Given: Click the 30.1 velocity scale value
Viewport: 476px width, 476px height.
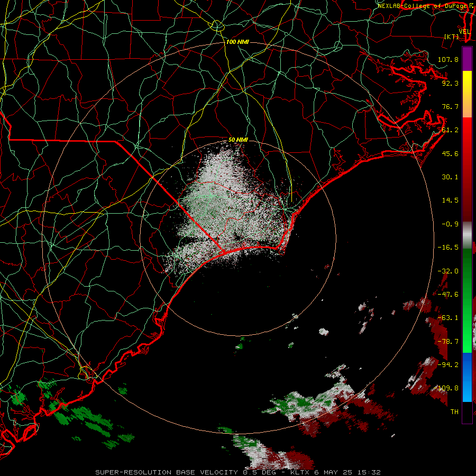Looking at the screenshot, I should [450, 177].
